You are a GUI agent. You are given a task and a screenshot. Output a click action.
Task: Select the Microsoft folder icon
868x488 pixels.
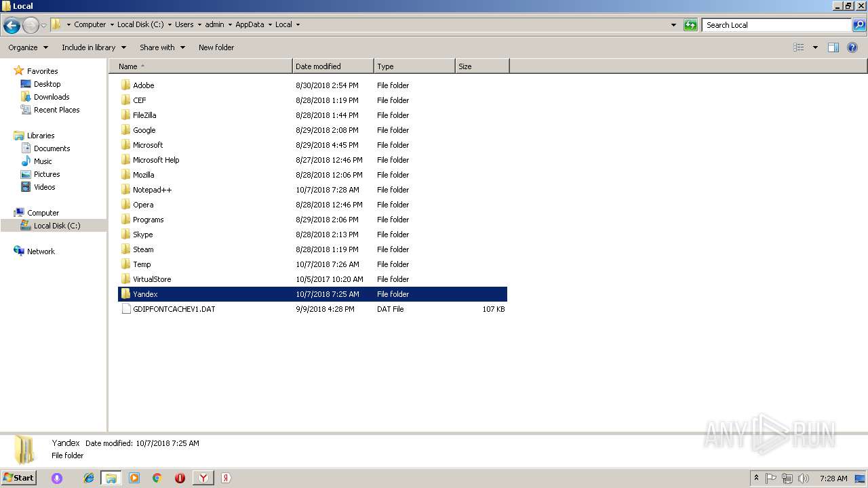tap(125, 145)
